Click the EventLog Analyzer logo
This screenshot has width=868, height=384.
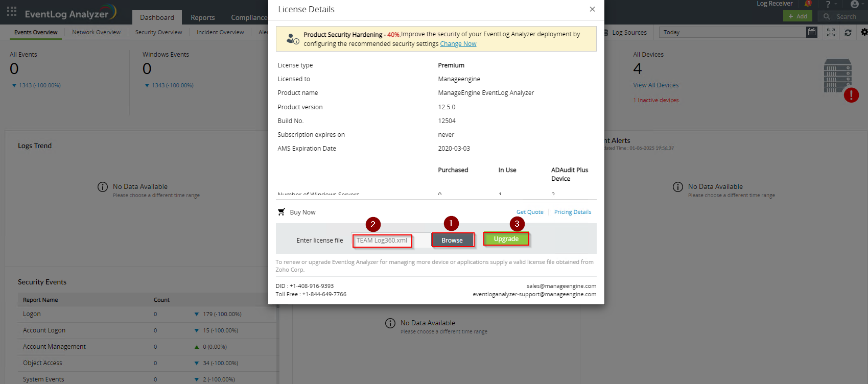[71, 13]
